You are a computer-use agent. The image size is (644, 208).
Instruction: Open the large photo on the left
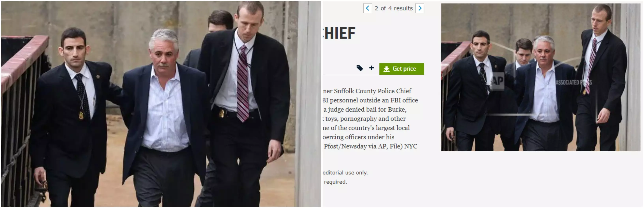[x=161, y=104]
